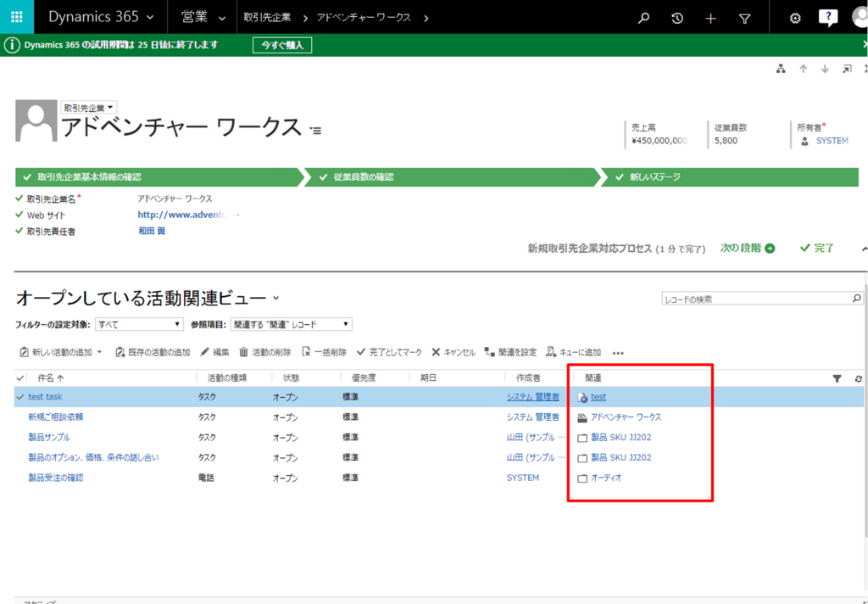Go to next record with down arrow
Viewport: 868px width, 604px height.
[826, 69]
